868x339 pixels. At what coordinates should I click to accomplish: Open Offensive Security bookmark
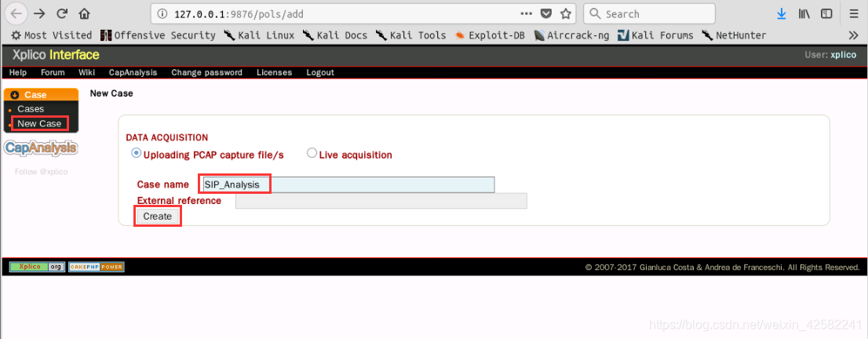(x=158, y=35)
